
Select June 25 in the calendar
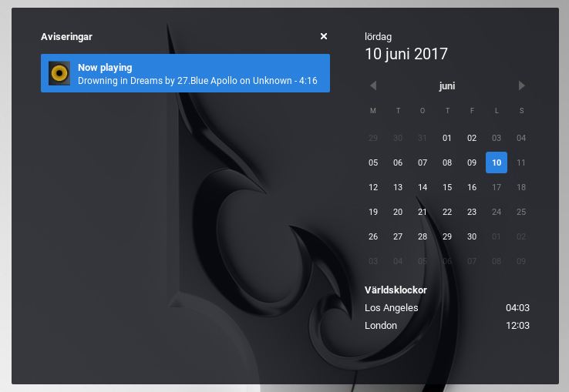[521, 212]
